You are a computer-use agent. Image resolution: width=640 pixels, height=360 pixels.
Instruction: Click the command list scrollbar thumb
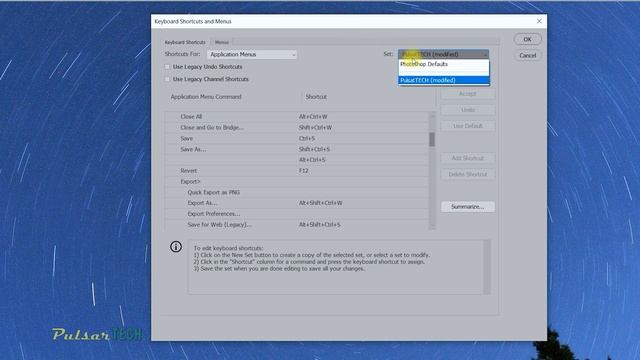[432, 139]
